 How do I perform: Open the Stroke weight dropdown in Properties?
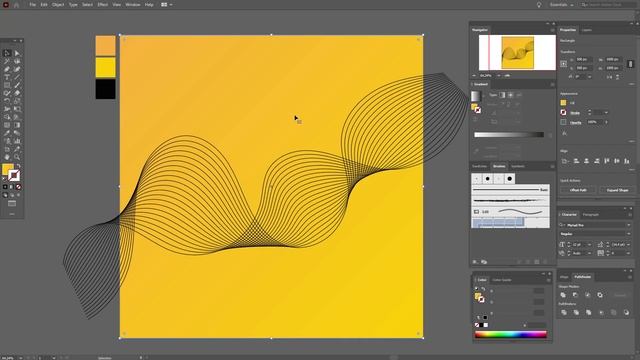[606, 113]
